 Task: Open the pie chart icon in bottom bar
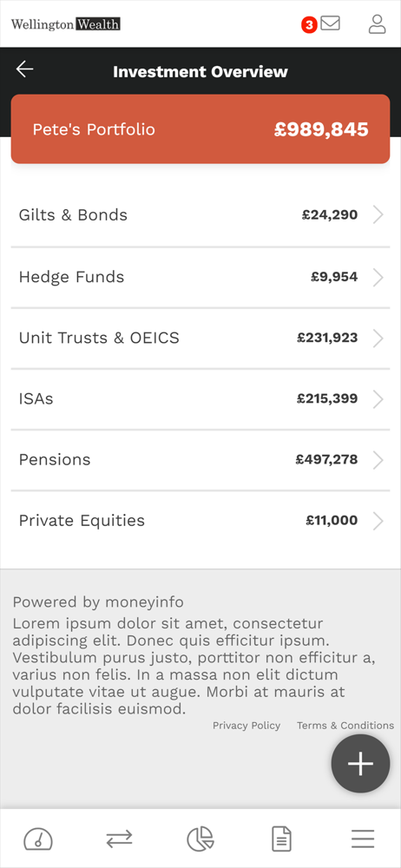200,838
